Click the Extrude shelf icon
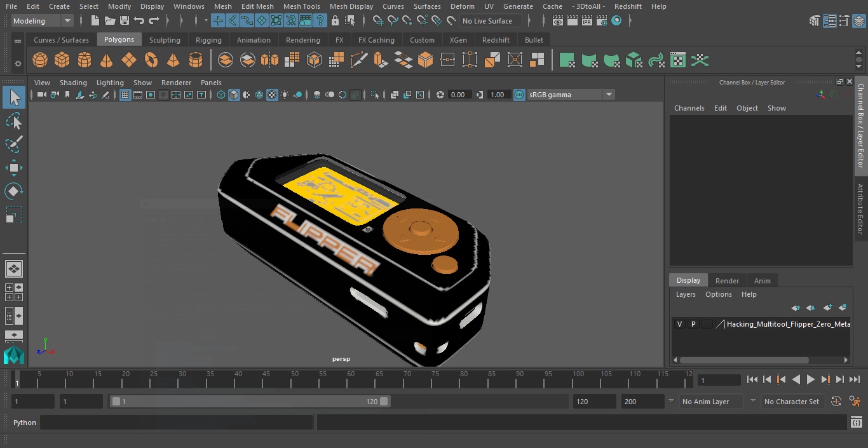868x448 pixels. (381, 60)
